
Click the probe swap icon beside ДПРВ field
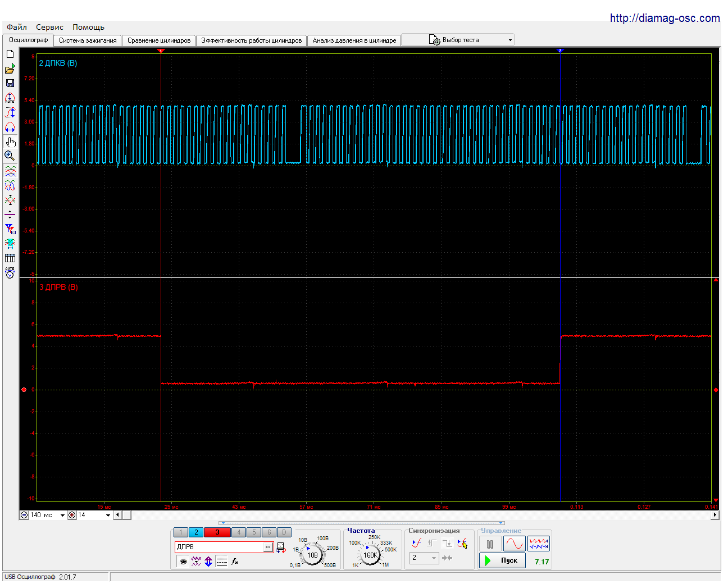tap(281, 547)
